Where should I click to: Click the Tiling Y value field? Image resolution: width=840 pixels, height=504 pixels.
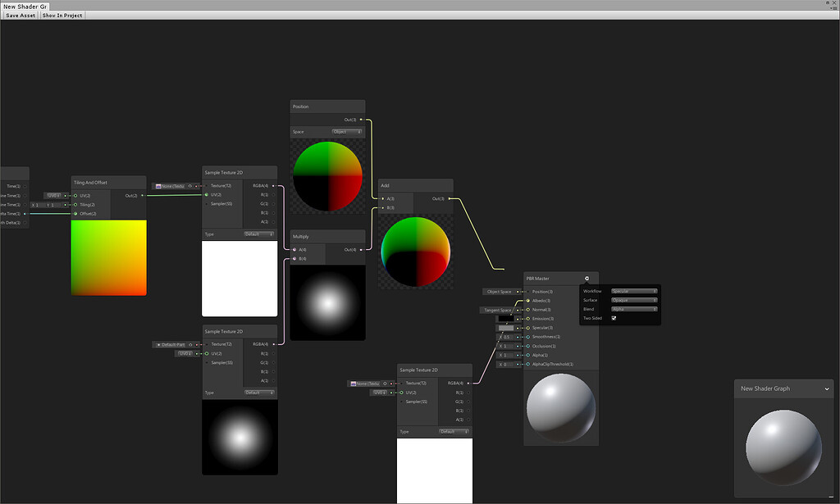pyautogui.click(x=56, y=205)
